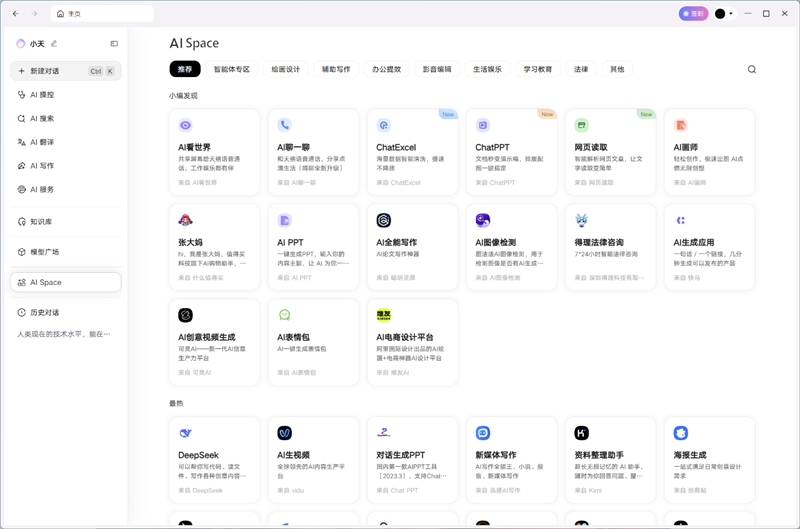This screenshot has width=800, height=529.
Task: Switch to the 法律 tab
Action: (x=581, y=70)
